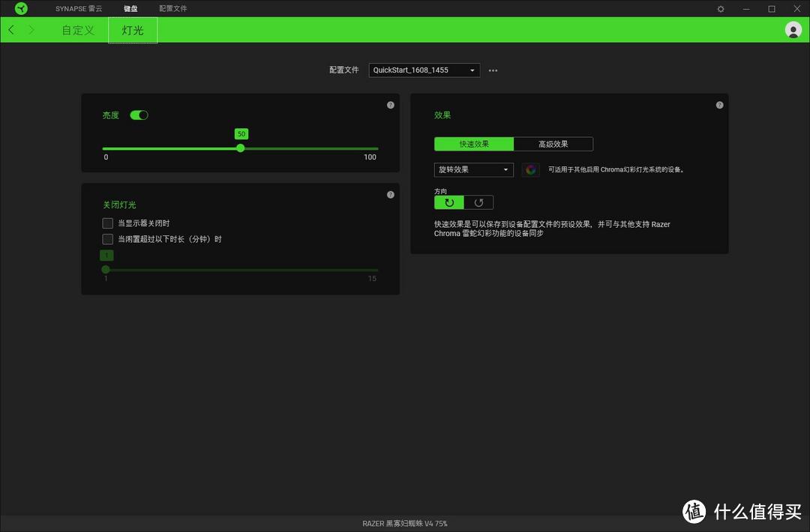Click the 关闭灯光 section heading
810x532 pixels.
(119, 205)
